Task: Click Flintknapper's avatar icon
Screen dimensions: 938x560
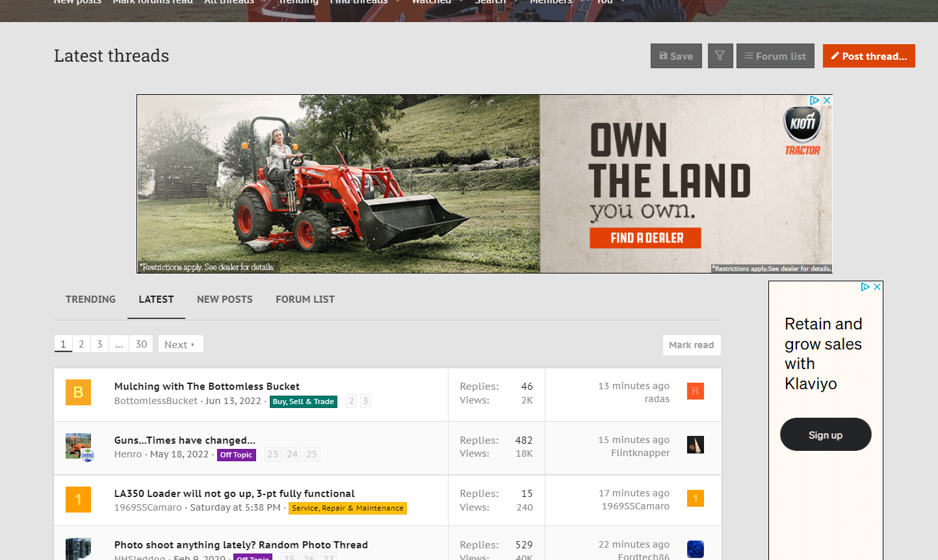Action: [695, 444]
